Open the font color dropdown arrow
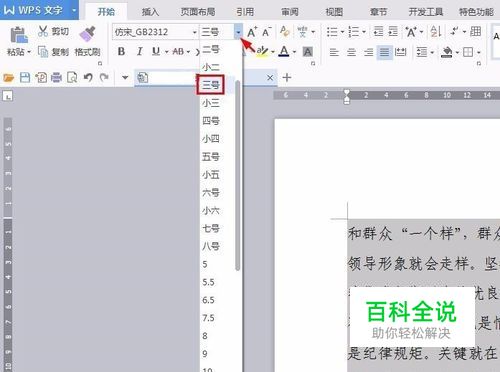This screenshot has width=500, height=372. coord(294,52)
